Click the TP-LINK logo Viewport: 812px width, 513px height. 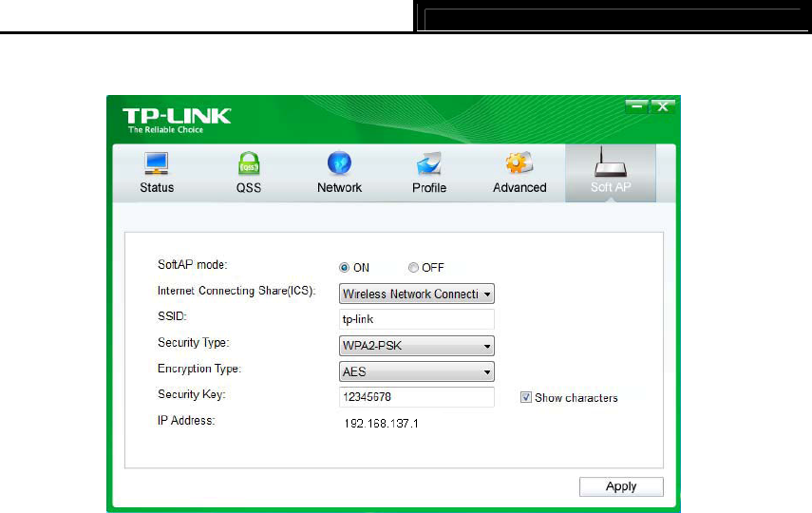pyautogui.click(x=177, y=116)
